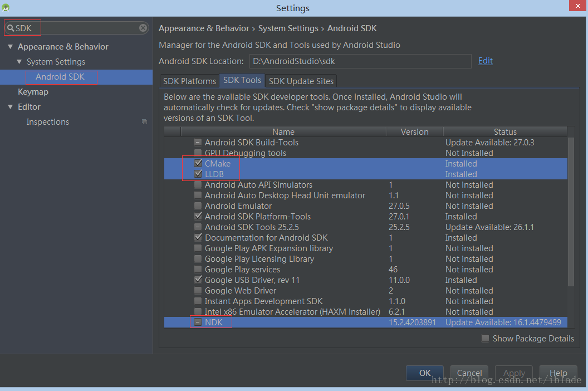
Task: Check Google Play Licensing Library
Action: (198, 258)
